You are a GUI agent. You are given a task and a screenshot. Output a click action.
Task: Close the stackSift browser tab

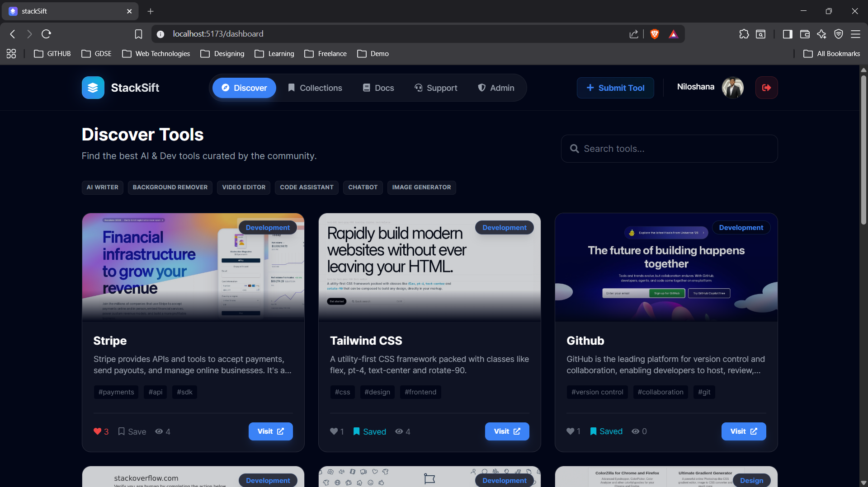(x=129, y=11)
